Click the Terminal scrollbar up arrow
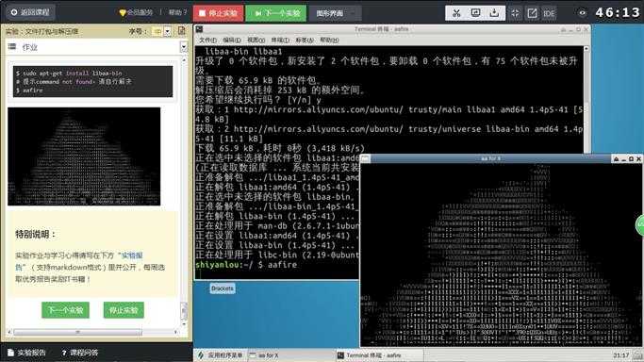 click(586, 49)
